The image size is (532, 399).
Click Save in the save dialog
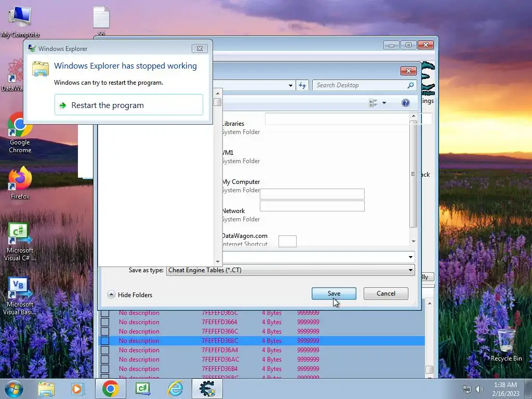coord(334,294)
